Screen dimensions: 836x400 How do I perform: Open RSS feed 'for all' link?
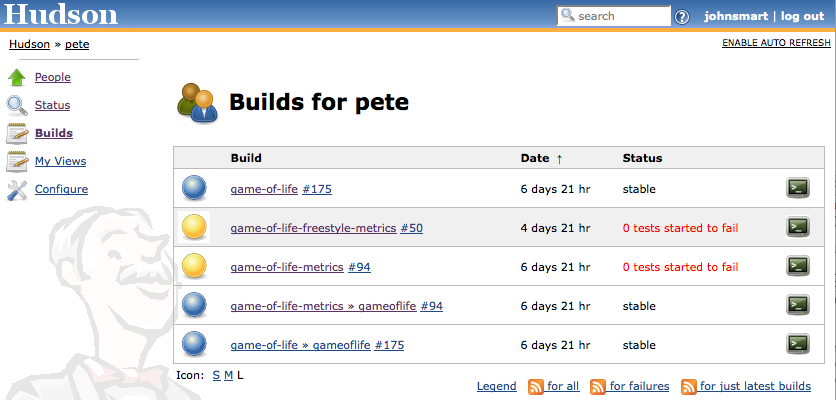click(562, 386)
